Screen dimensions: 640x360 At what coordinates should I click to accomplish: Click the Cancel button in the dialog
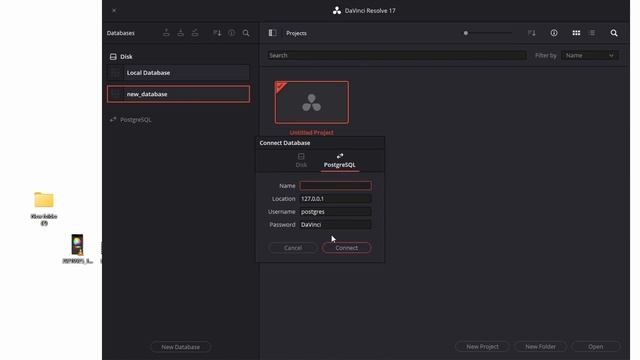tap(293, 248)
